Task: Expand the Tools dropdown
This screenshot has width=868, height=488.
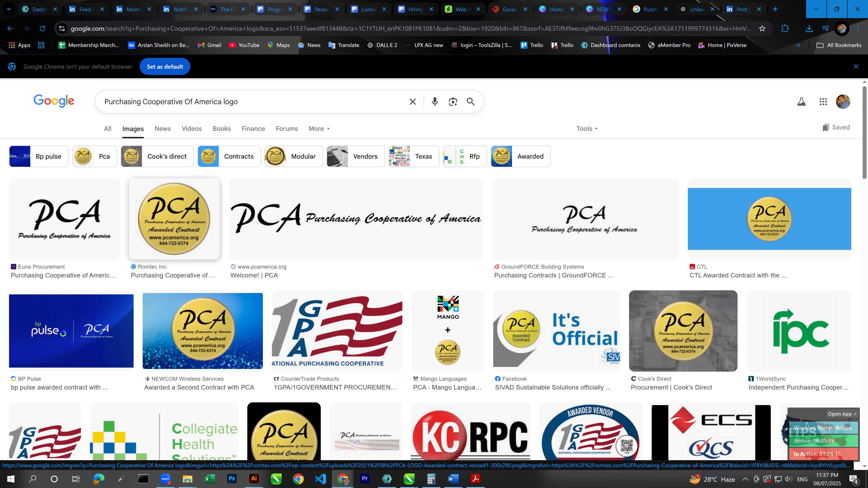Action: pyautogui.click(x=587, y=129)
